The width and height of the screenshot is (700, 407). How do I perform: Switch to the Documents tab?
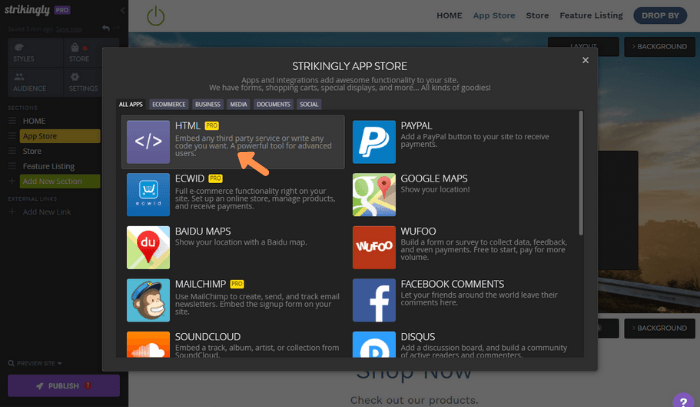click(273, 104)
